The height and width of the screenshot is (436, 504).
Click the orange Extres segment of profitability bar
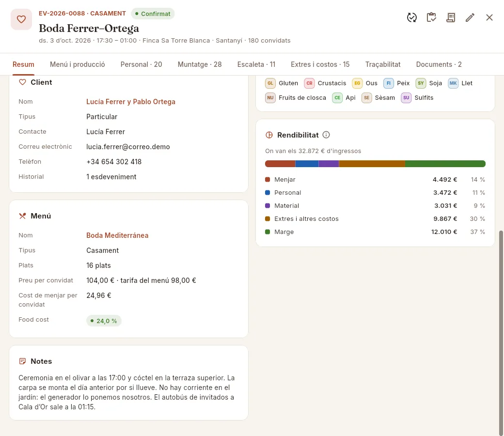pyautogui.click(x=372, y=164)
